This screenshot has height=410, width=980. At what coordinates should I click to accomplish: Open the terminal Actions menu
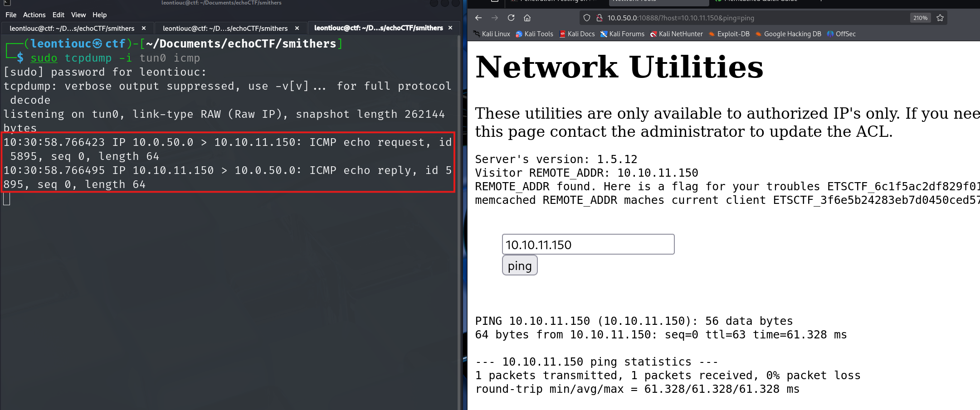(x=34, y=15)
